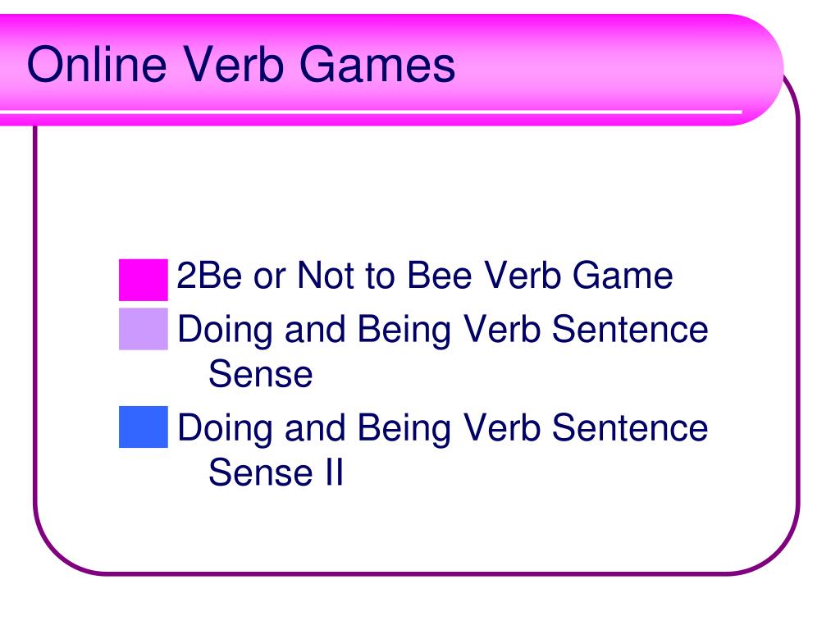
Task: Click the blue square bullet icon
Action: click(143, 427)
